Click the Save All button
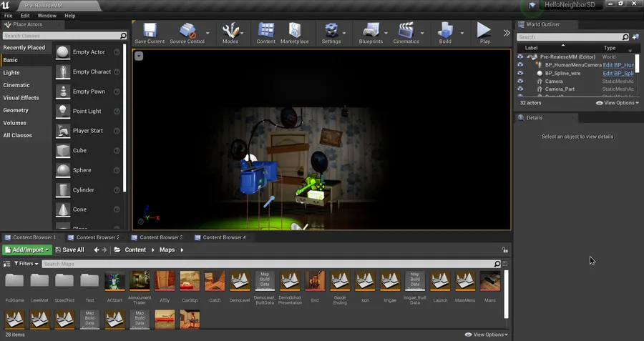644x341 pixels. (70, 249)
